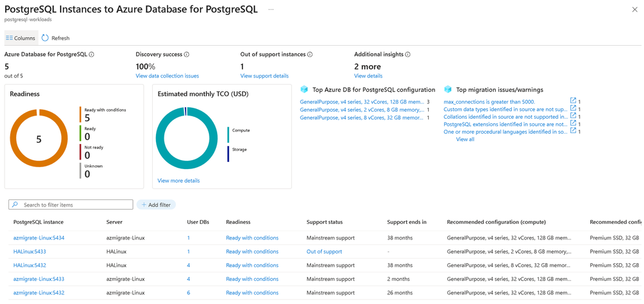Sort by Support ends in column
644x304 pixels.
[x=407, y=222]
